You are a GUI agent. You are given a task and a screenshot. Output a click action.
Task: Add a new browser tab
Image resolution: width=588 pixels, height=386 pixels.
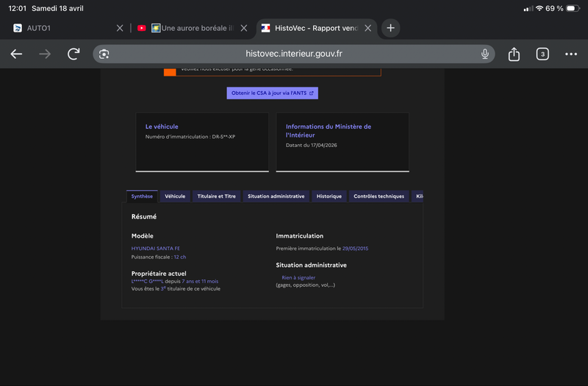tap(390, 28)
